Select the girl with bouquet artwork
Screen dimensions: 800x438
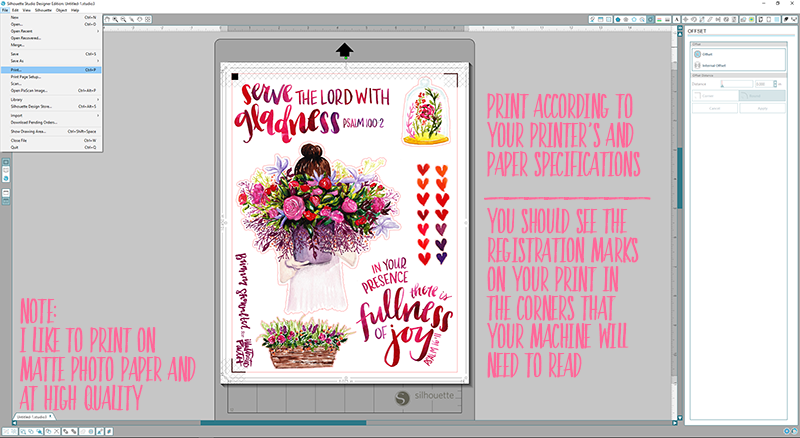[x=317, y=230]
